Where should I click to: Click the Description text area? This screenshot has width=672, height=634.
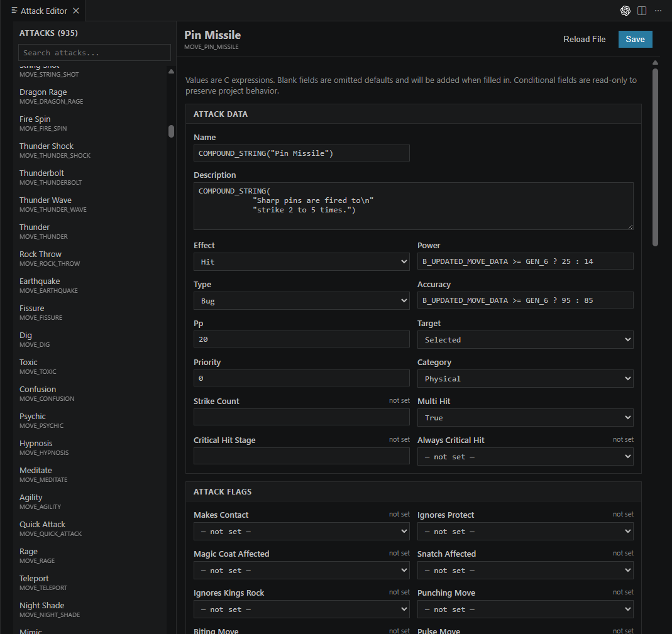[x=413, y=206]
